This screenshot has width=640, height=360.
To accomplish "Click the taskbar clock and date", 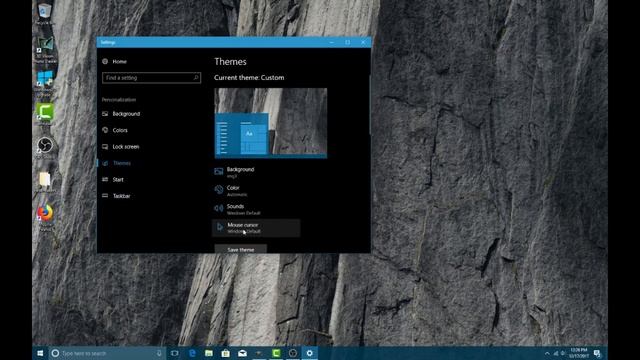I will click(x=579, y=353).
